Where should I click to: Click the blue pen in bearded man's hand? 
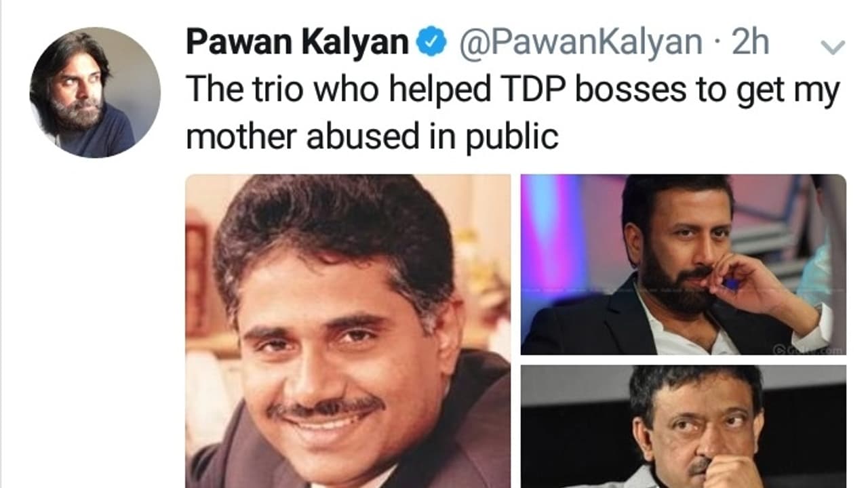731,283
